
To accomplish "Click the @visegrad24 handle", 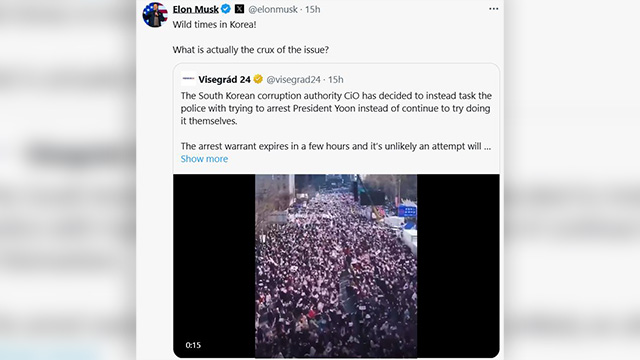I will 293,80.
